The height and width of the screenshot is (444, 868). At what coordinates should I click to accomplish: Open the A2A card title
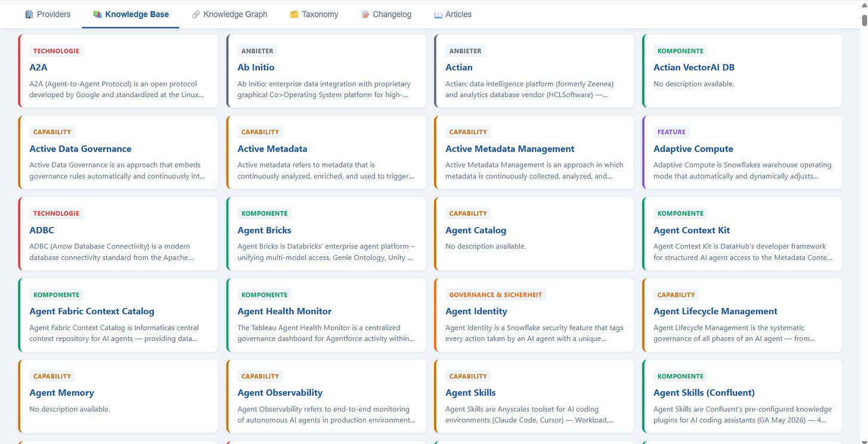(x=38, y=67)
